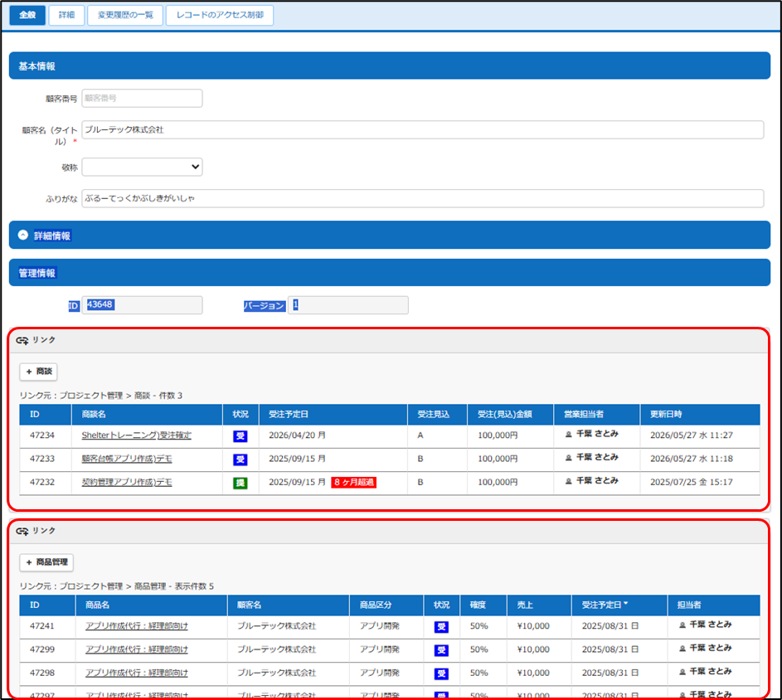Open 顧客台帳アプリ作成)デモ link
Image resolution: width=782 pixels, height=700 pixels.
127,459
